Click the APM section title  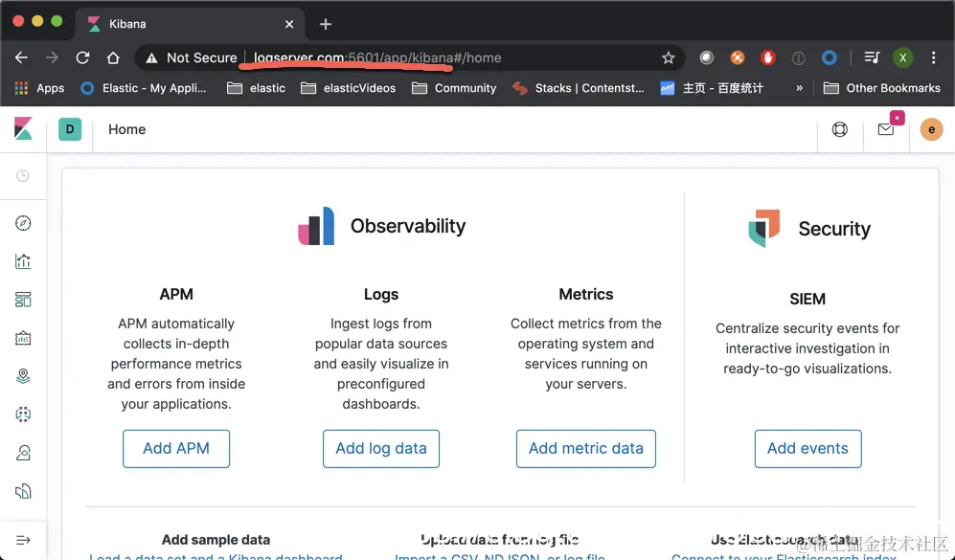point(176,294)
